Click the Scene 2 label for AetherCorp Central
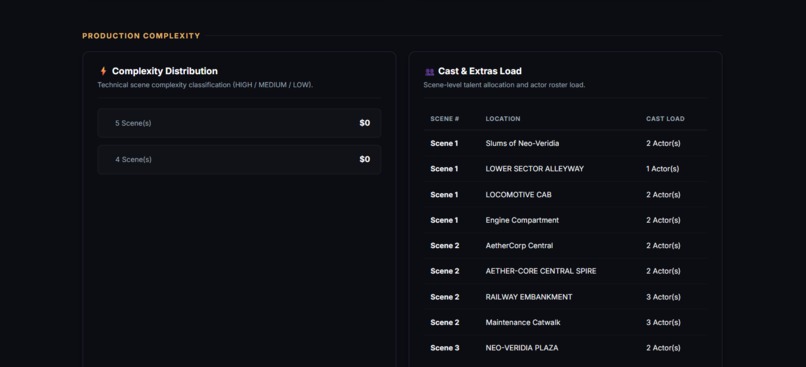The width and height of the screenshot is (806, 367). point(445,246)
